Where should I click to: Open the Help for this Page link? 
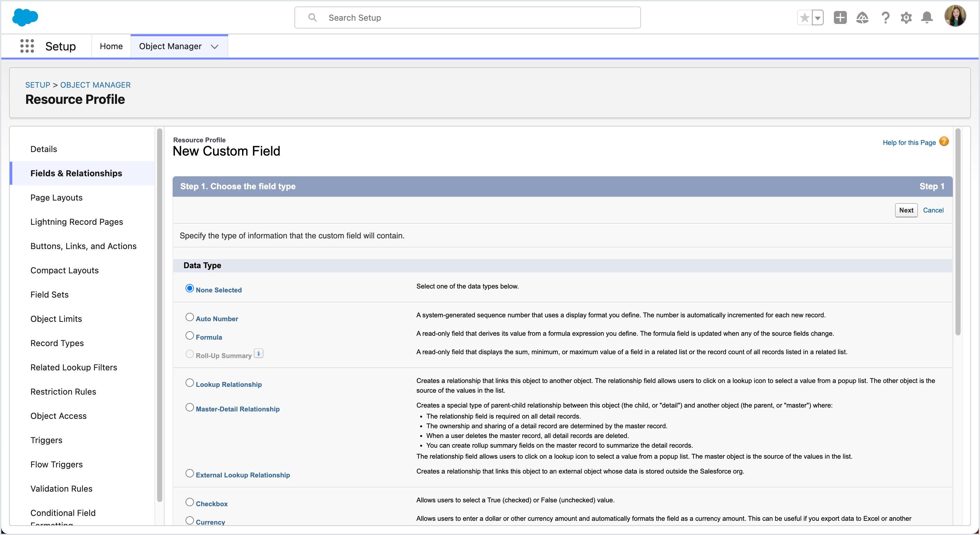(909, 142)
